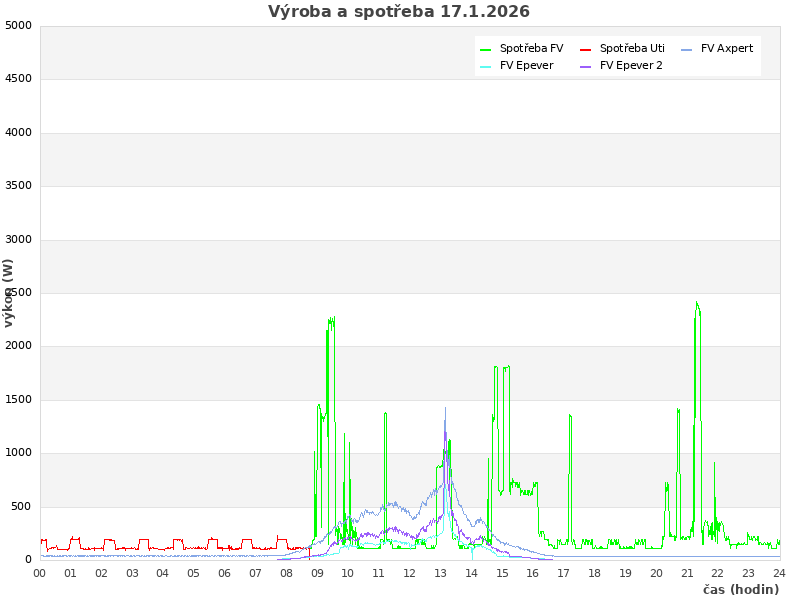Click the green Spotřeba FV legend line

point(486,49)
